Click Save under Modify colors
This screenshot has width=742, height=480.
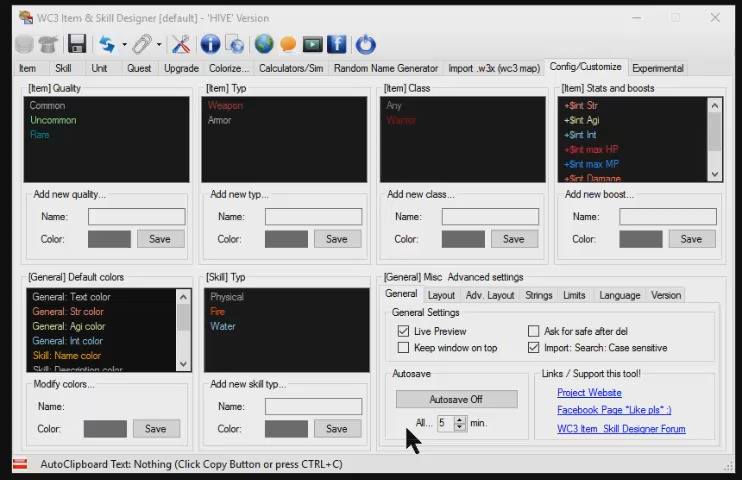click(x=156, y=429)
